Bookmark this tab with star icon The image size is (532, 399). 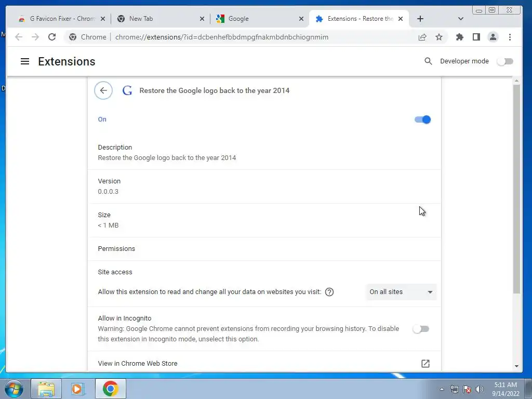tap(439, 37)
